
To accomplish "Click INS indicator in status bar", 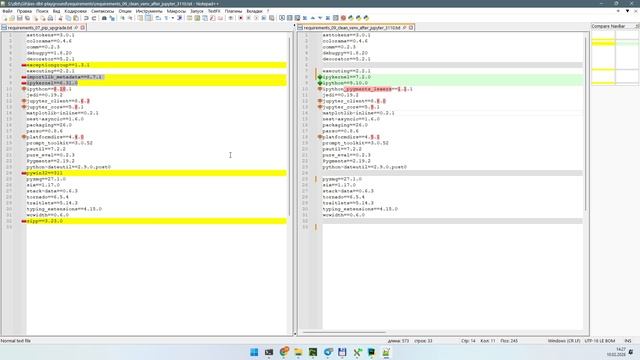I will [628, 341].
